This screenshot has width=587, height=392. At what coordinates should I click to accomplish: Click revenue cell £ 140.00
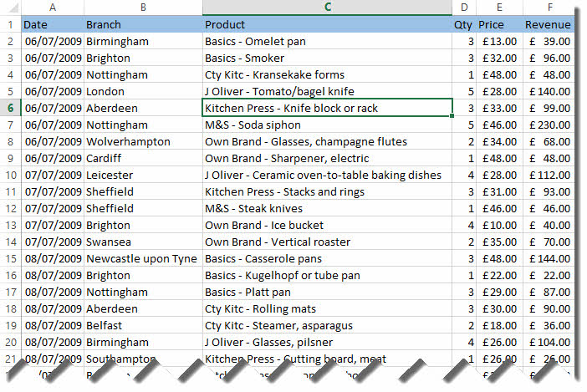coord(549,92)
